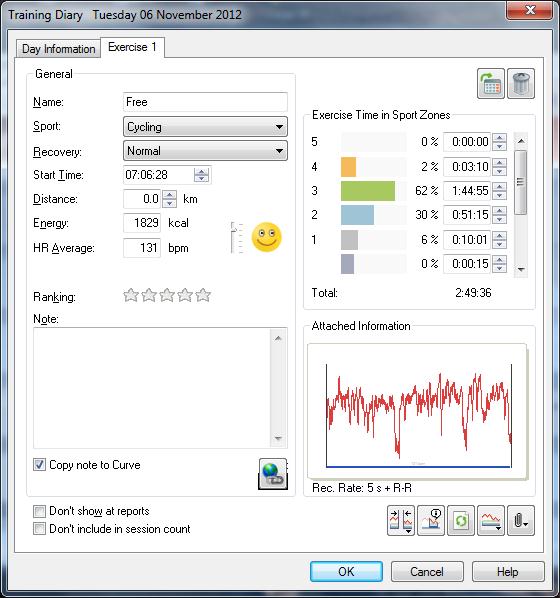Switch to the Day Information tab
This screenshot has height=598, width=560.
click(58, 49)
